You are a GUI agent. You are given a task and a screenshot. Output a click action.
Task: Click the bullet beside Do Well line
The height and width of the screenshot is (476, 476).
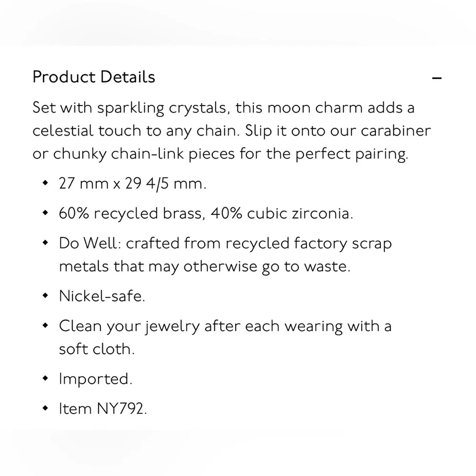46,243
